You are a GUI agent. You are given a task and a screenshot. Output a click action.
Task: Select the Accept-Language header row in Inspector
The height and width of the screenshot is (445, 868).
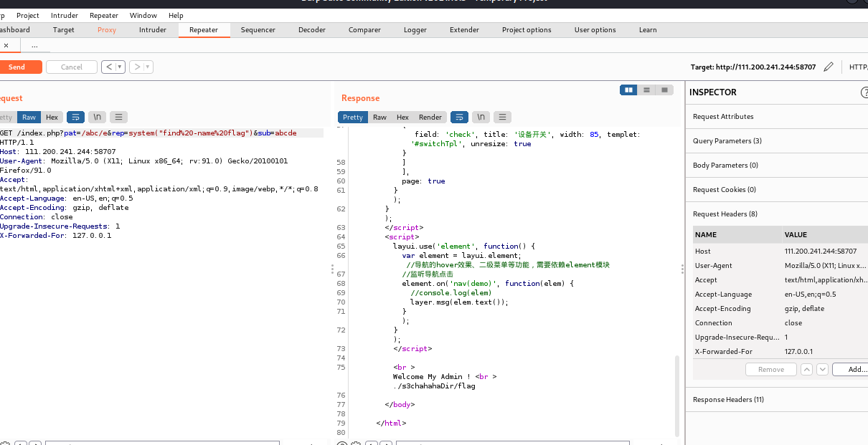[x=780, y=294]
